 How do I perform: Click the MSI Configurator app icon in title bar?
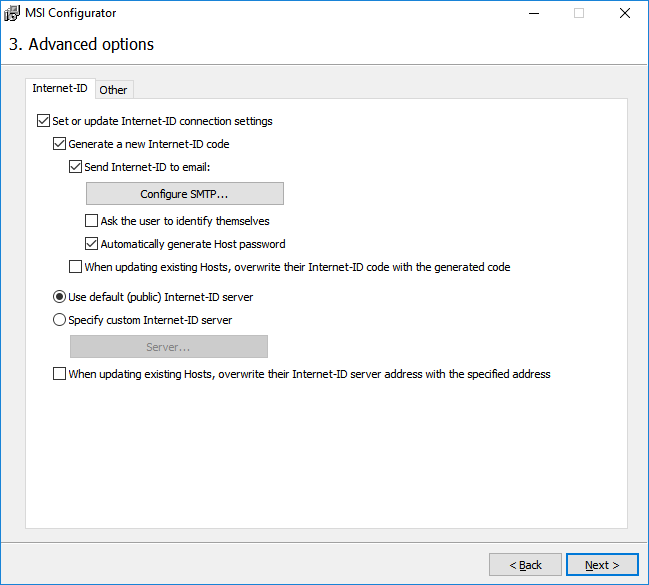tap(12, 14)
